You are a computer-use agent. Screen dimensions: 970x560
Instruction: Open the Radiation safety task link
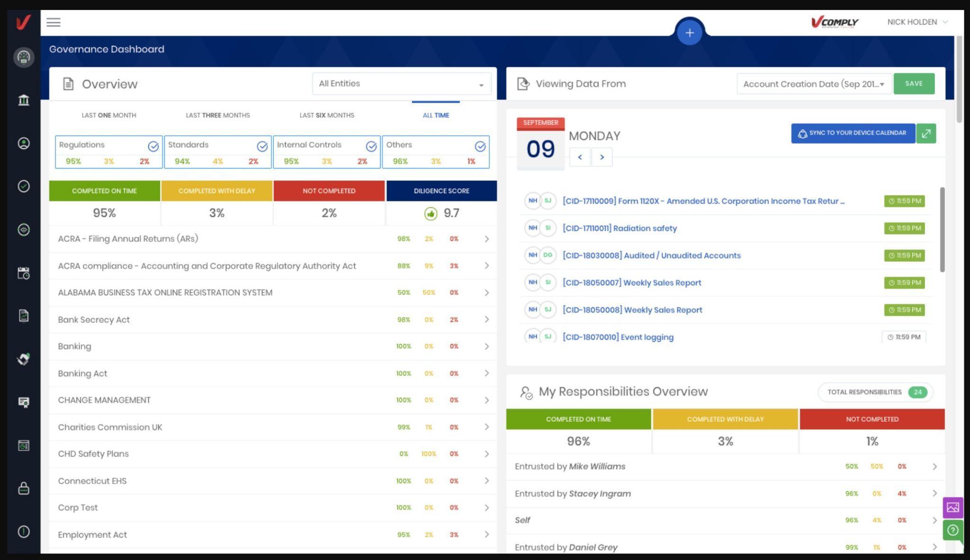click(620, 228)
